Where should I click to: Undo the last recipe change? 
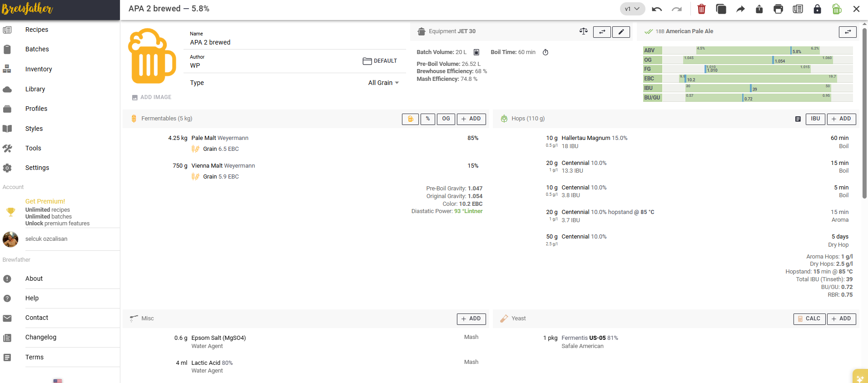click(x=657, y=9)
